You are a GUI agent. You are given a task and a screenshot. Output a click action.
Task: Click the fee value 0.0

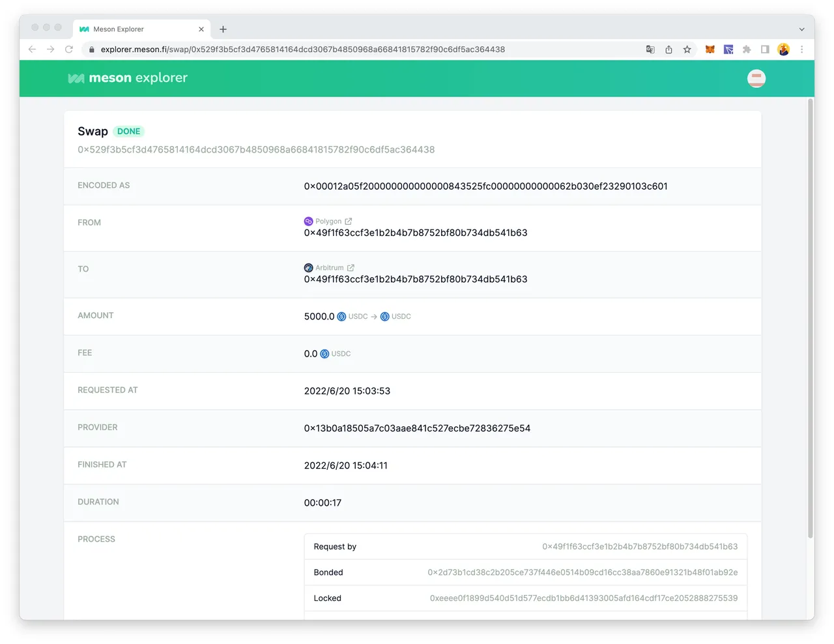pyautogui.click(x=311, y=354)
